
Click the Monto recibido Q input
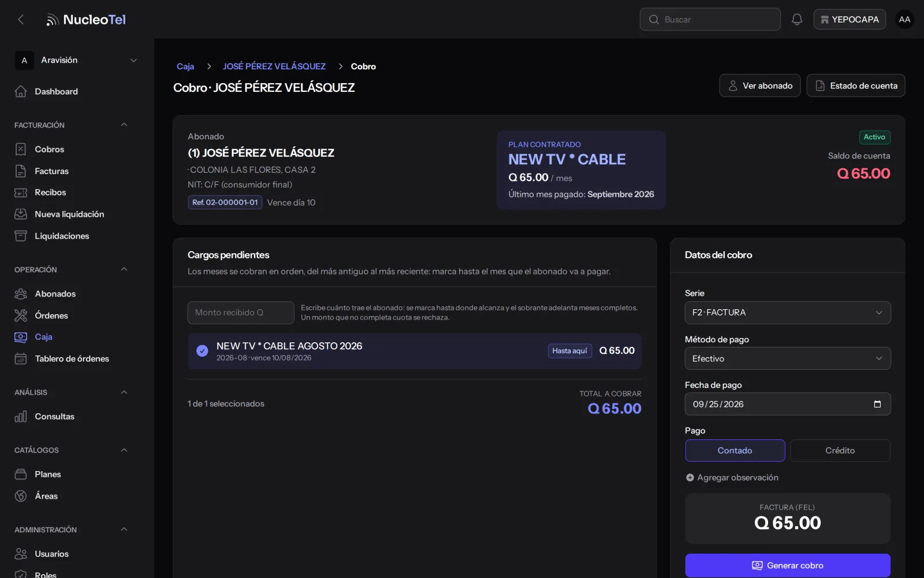pyautogui.click(x=241, y=313)
